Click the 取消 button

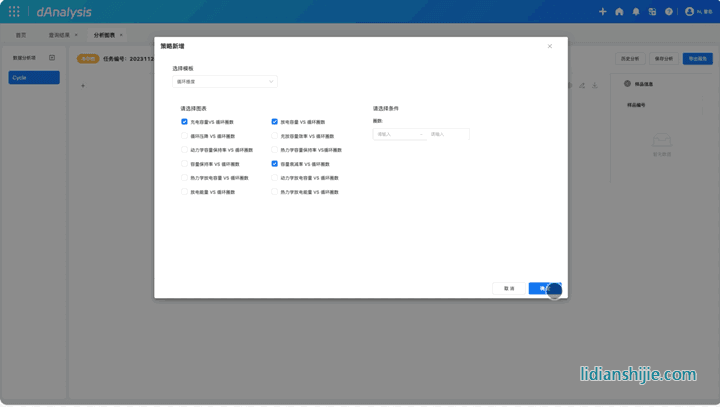(x=509, y=288)
